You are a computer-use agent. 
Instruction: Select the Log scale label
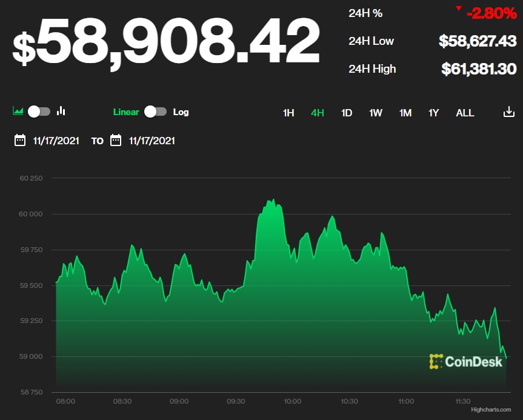tap(181, 112)
